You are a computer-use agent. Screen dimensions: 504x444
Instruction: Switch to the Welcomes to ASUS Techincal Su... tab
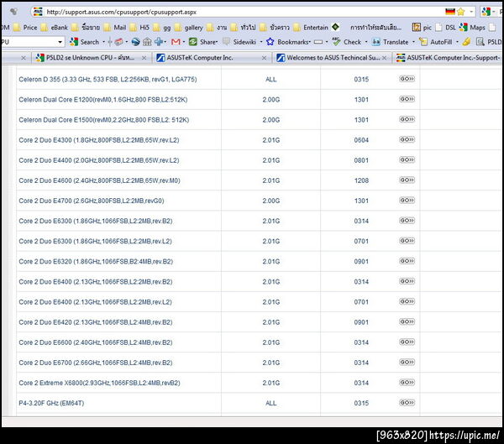pyautogui.click(x=332, y=58)
